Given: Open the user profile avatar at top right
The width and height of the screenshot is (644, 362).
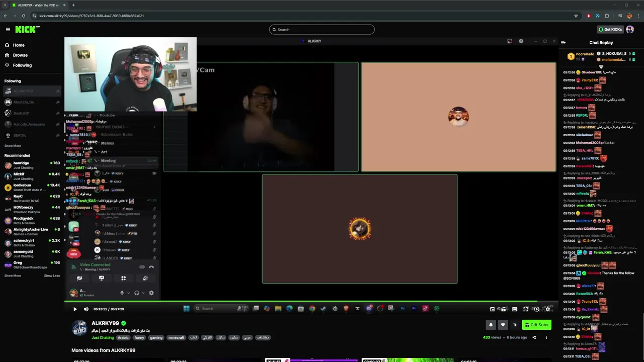Looking at the screenshot, I should click(x=629, y=29).
